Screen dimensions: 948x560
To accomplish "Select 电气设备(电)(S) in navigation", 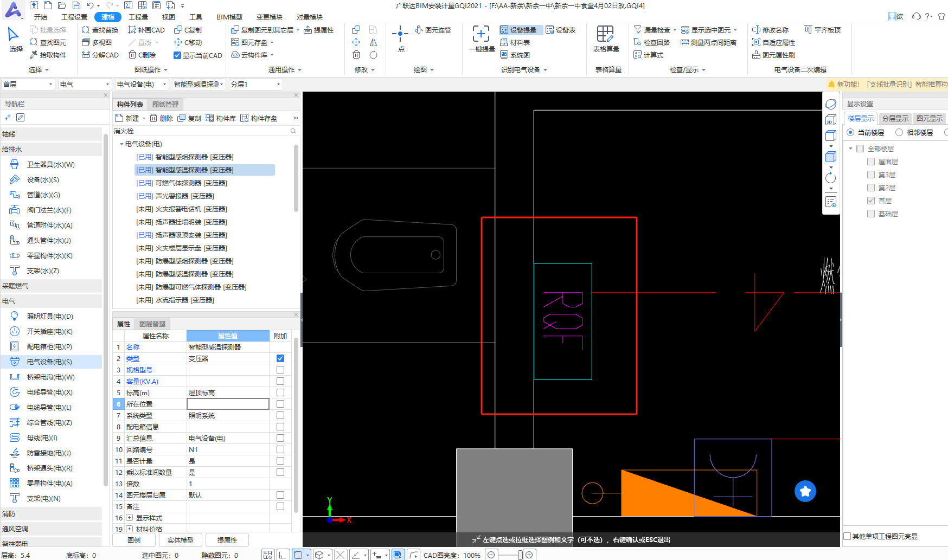I will point(51,362).
